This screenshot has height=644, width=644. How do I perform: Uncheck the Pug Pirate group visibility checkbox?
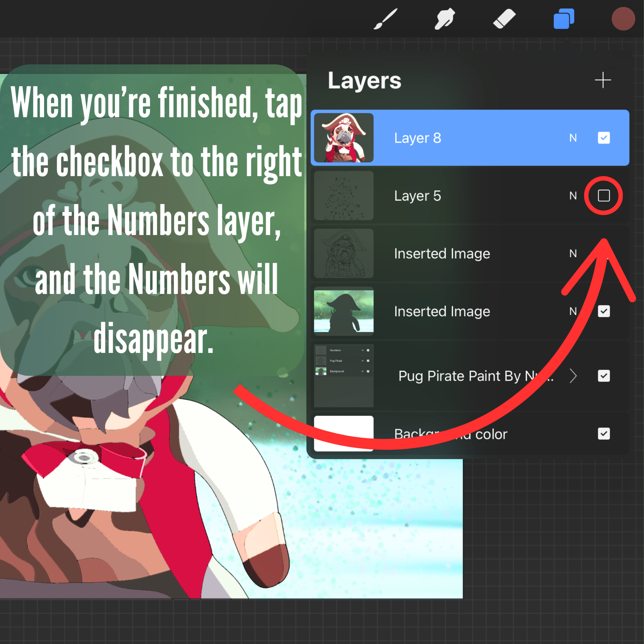pyautogui.click(x=603, y=376)
